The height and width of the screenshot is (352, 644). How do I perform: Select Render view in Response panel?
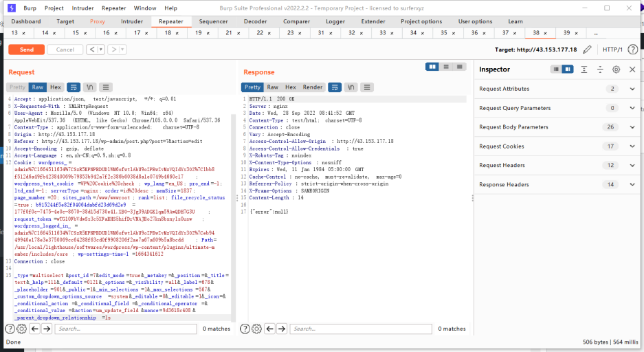click(x=313, y=87)
